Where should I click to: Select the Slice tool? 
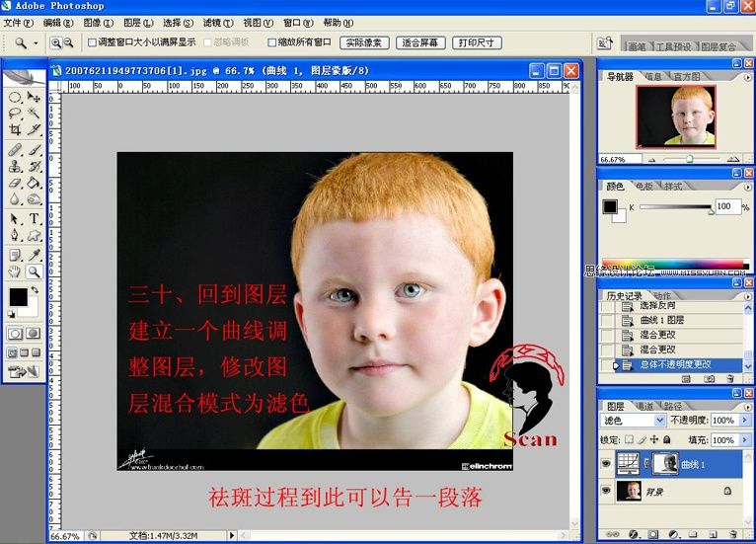[34, 129]
